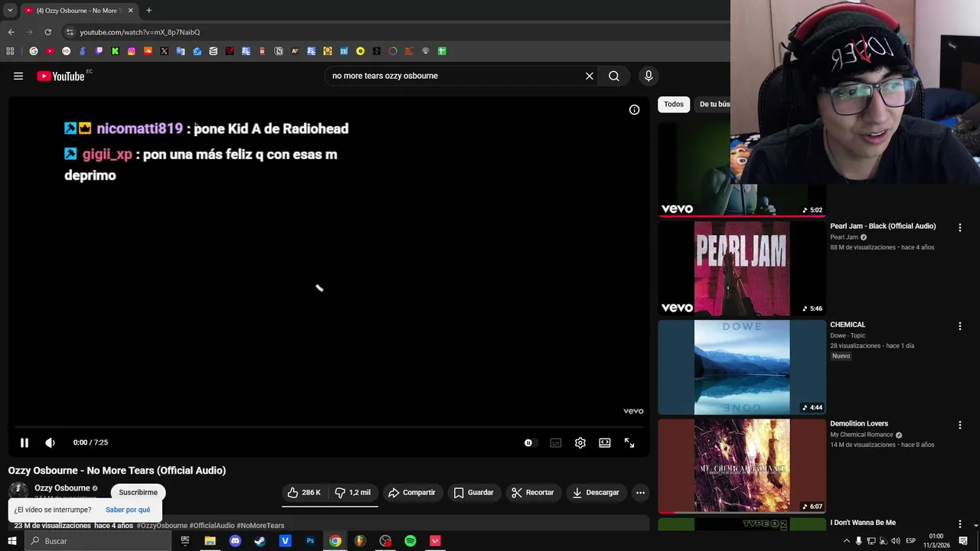
Task: Open options menu for Demolition Lovers
Action: tap(959, 425)
